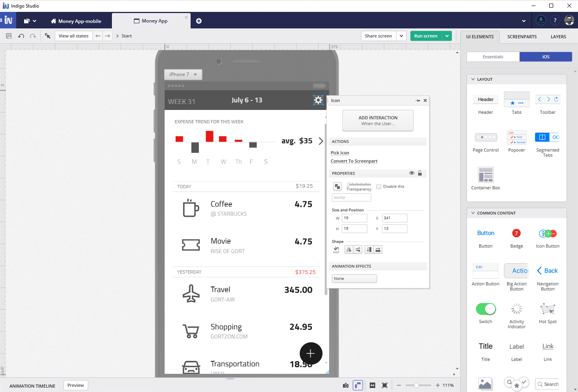Zoom in with the plus icon
This screenshot has height=392, width=578.
pos(438,385)
